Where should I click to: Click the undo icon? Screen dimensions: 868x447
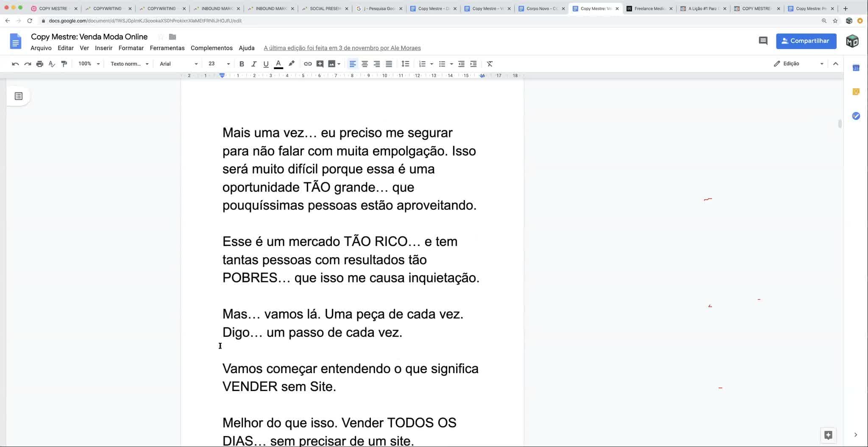click(x=15, y=64)
